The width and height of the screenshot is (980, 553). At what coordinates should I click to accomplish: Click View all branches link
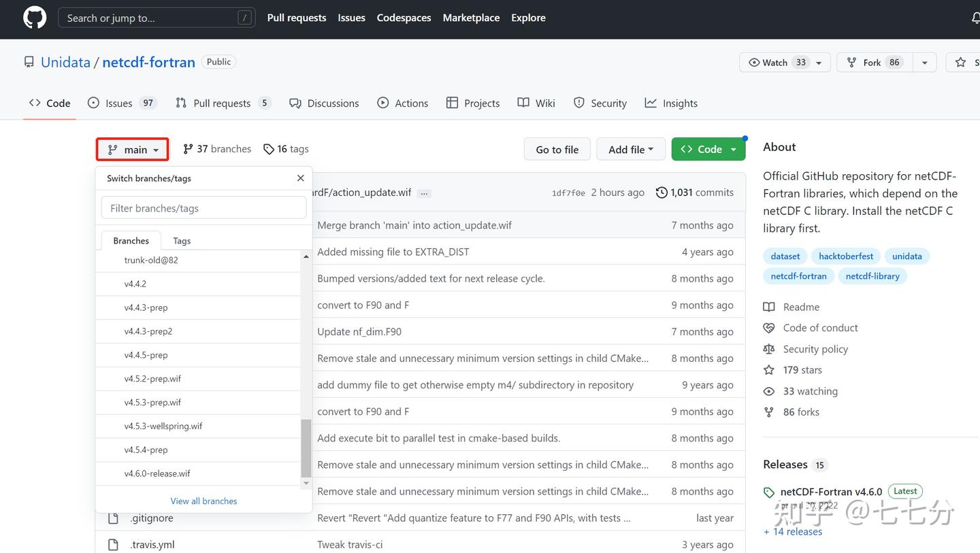pos(203,501)
